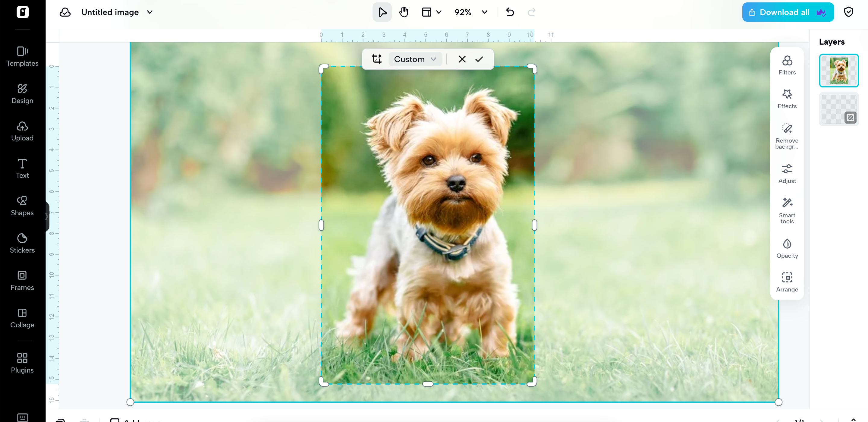The image size is (868, 422).
Task: Select the dog photo layer thumbnail
Action: tap(838, 71)
